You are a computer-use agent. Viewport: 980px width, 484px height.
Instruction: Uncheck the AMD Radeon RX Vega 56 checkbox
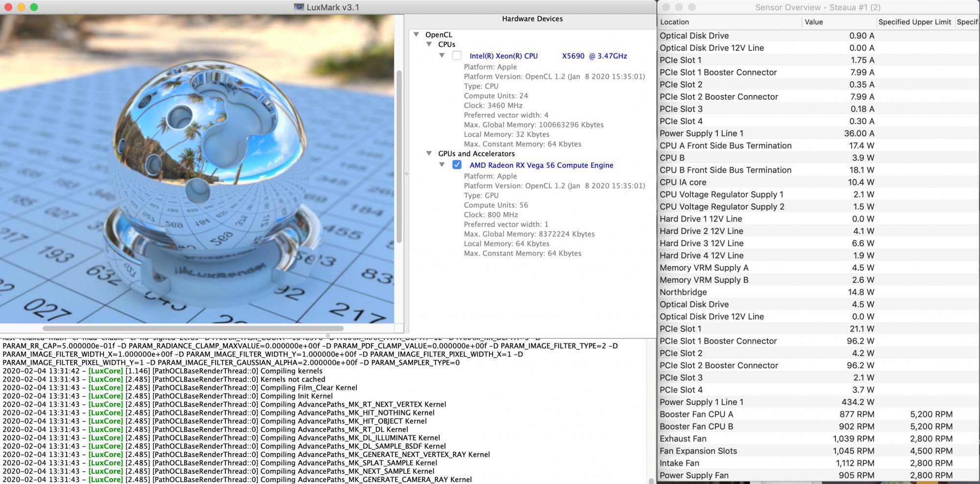[457, 165]
